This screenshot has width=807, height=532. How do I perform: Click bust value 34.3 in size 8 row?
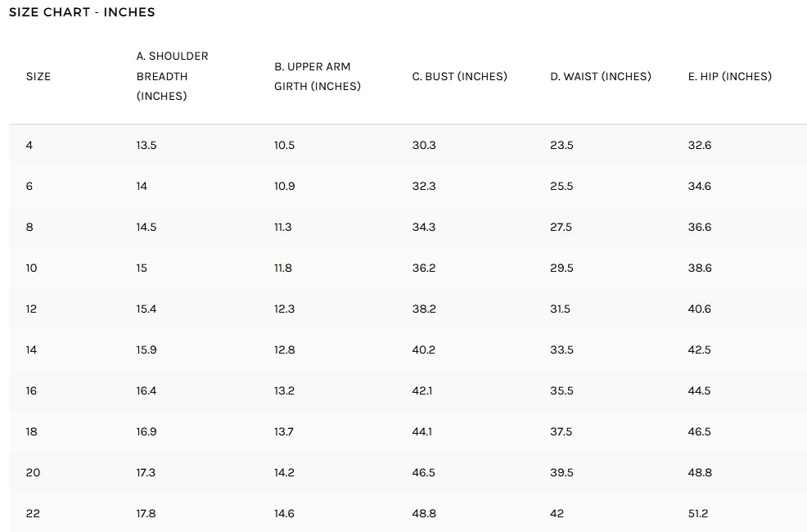pyautogui.click(x=424, y=227)
